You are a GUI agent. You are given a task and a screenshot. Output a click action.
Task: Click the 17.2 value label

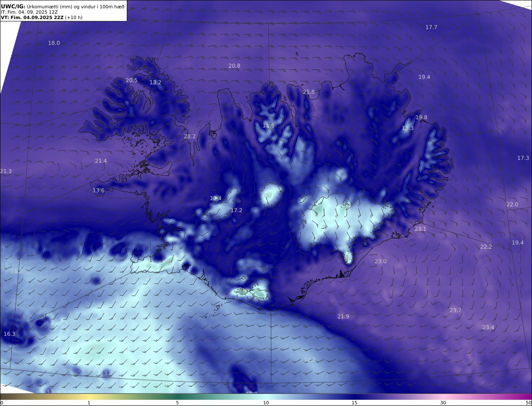pyautogui.click(x=236, y=210)
